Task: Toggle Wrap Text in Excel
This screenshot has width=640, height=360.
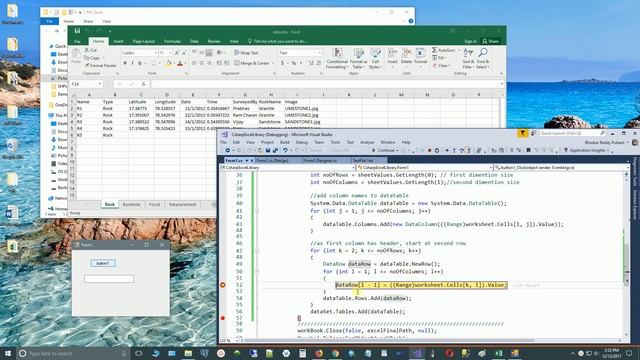Action: [246, 53]
